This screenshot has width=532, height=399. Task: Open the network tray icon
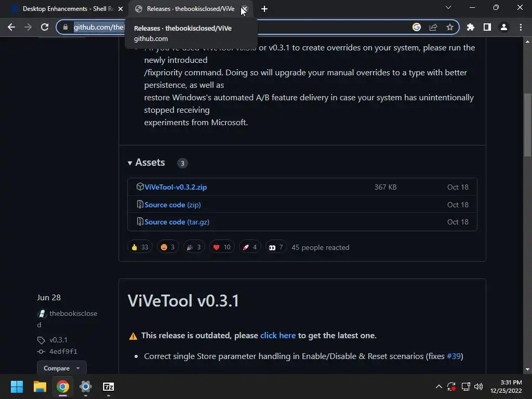[x=465, y=387]
